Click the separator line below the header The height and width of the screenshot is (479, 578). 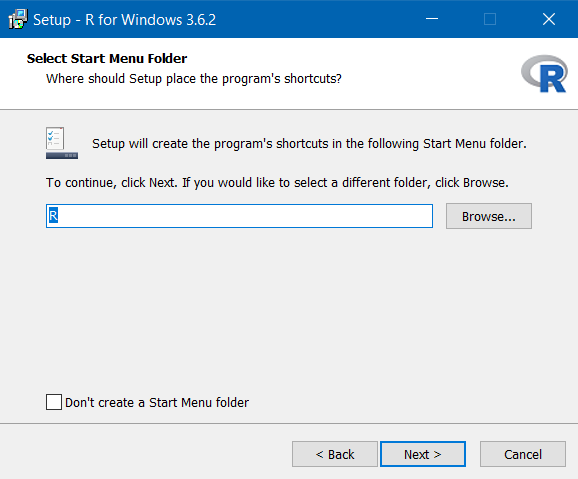tap(289, 109)
